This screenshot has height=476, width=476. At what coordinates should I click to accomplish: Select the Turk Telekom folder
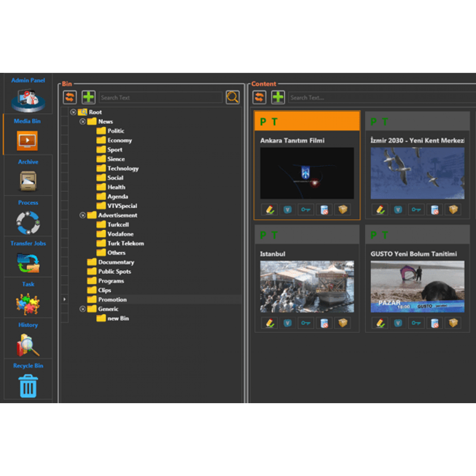pos(125,243)
